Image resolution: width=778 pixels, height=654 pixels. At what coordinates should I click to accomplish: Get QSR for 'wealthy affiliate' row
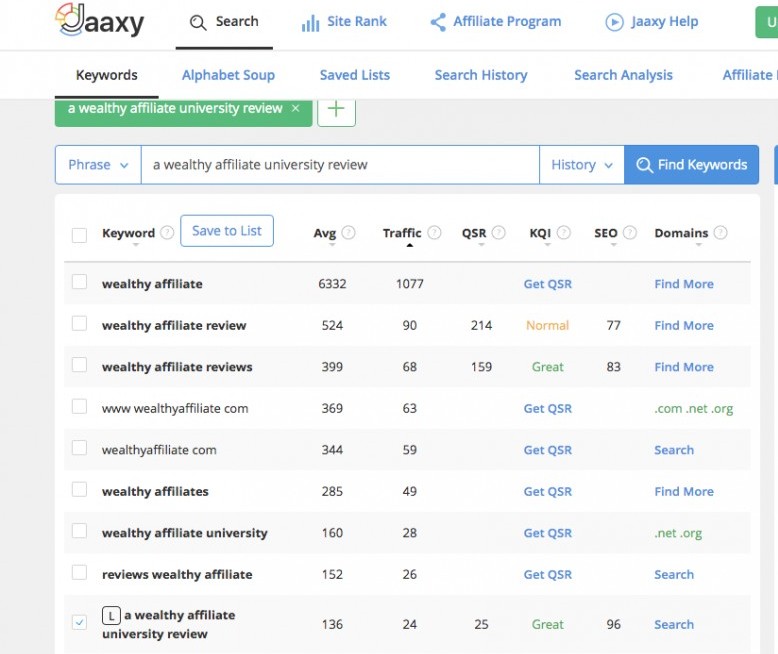(548, 284)
